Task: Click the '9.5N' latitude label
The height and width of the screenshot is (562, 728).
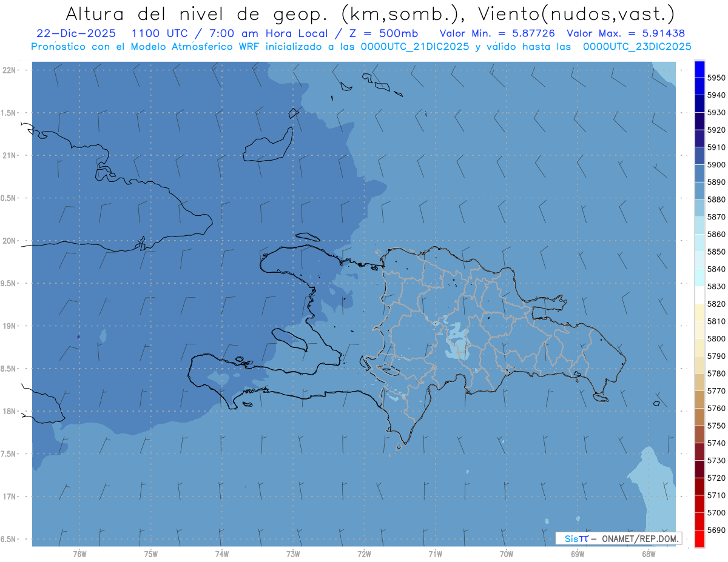Action: 8,283
